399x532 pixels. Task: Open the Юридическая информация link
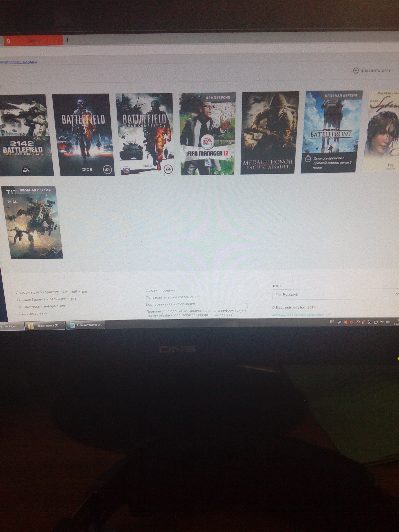(x=41, y=306)
